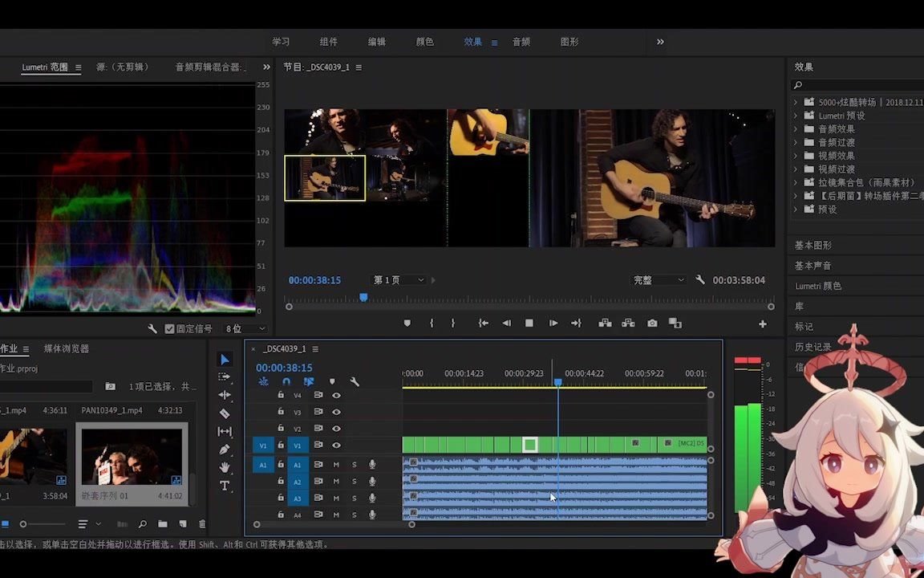The image size is (924, 578).
Task: Open the program monitor button editor plus
Action: point(763,324)
